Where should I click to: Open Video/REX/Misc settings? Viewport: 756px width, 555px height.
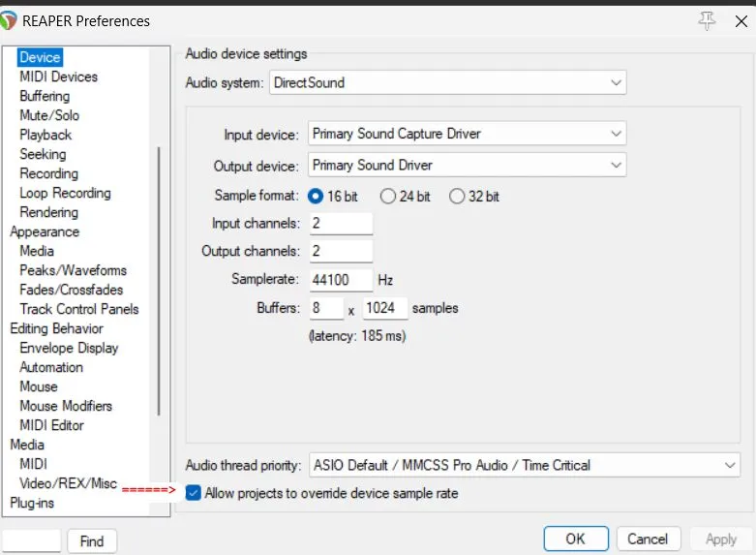click(68, 483)
